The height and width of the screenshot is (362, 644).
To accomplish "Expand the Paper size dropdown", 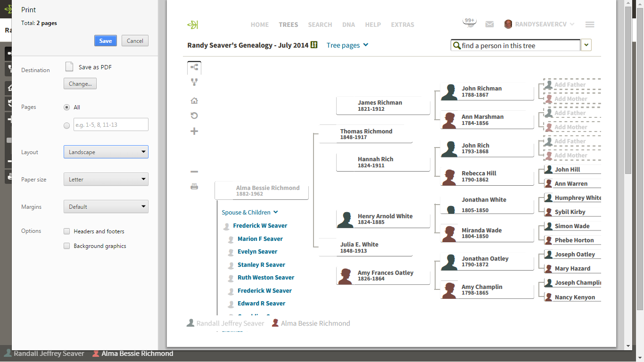I will click(106, 179).
